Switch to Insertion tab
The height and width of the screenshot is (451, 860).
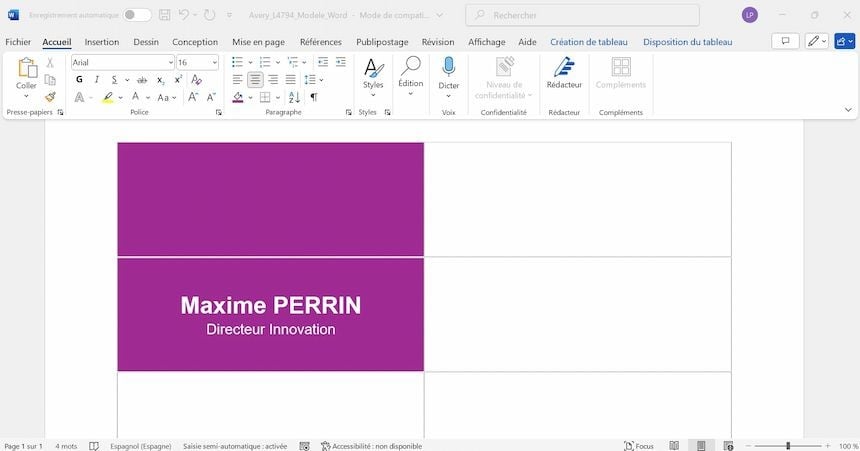click(101, 42)
